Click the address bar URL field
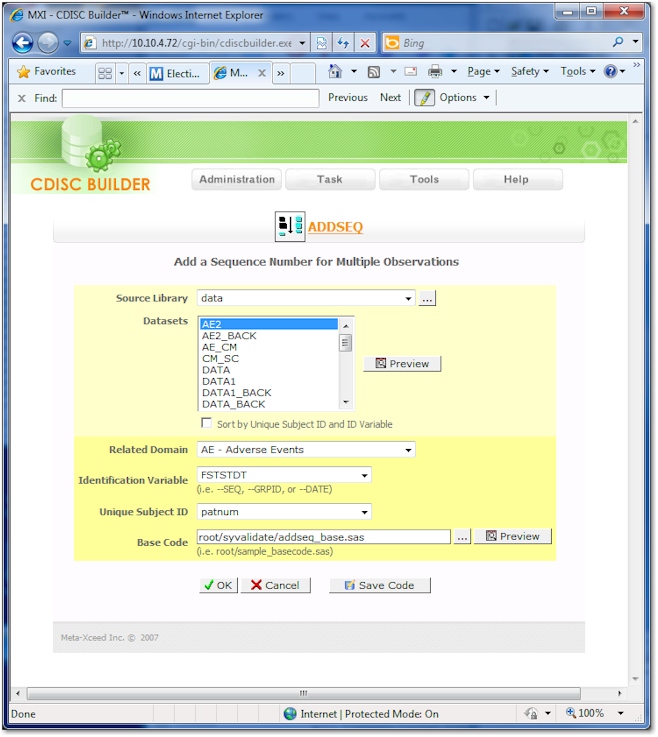 pyautogui.click(x=196, y=43)
